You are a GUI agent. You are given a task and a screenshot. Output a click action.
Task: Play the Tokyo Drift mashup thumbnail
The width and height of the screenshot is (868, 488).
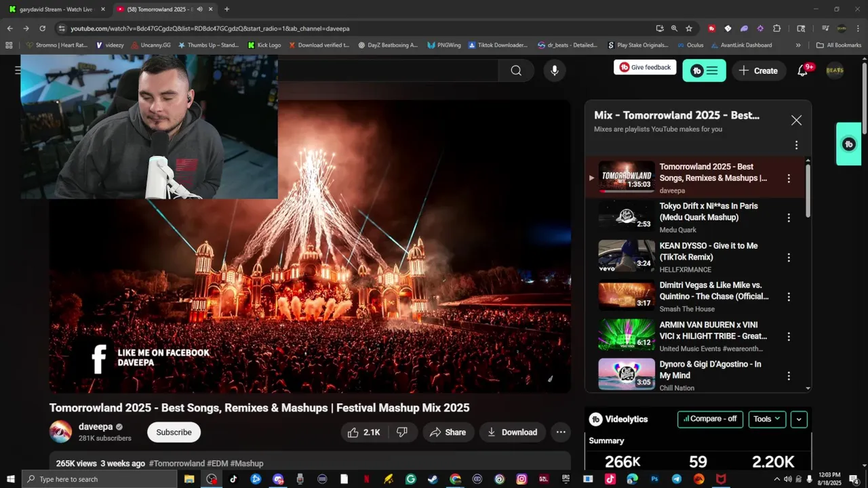(627, 217)
